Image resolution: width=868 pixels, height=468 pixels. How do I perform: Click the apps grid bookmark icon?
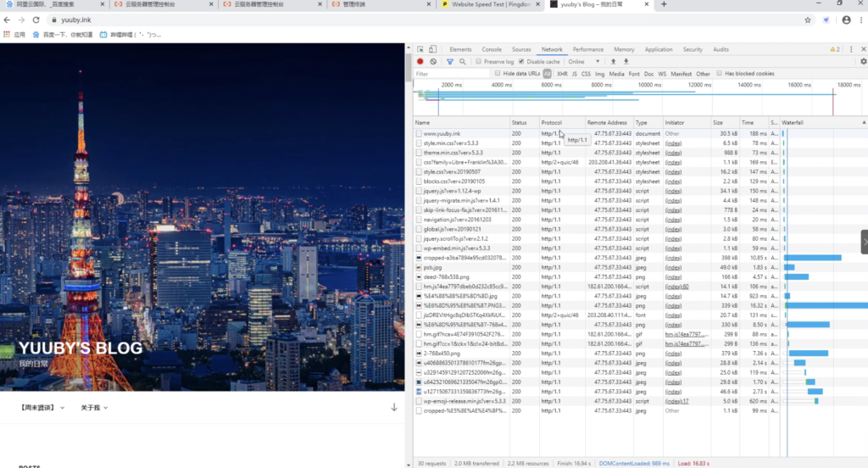7,35
